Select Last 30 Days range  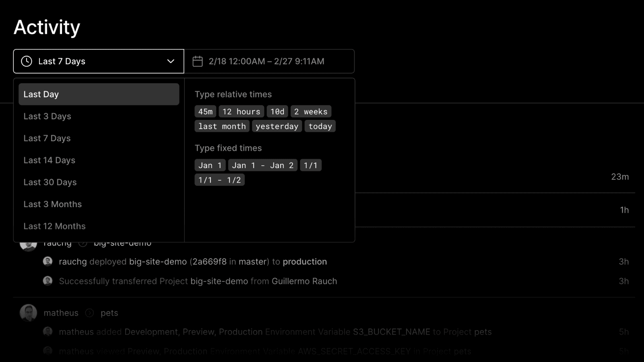(x=50, y=182)
